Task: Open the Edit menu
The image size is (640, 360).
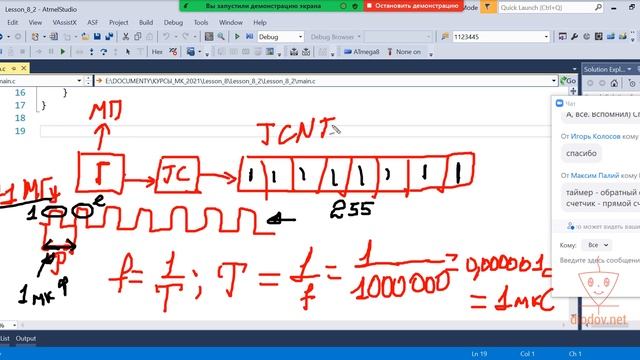Action: pyautogui.click(x=13, y=22)
